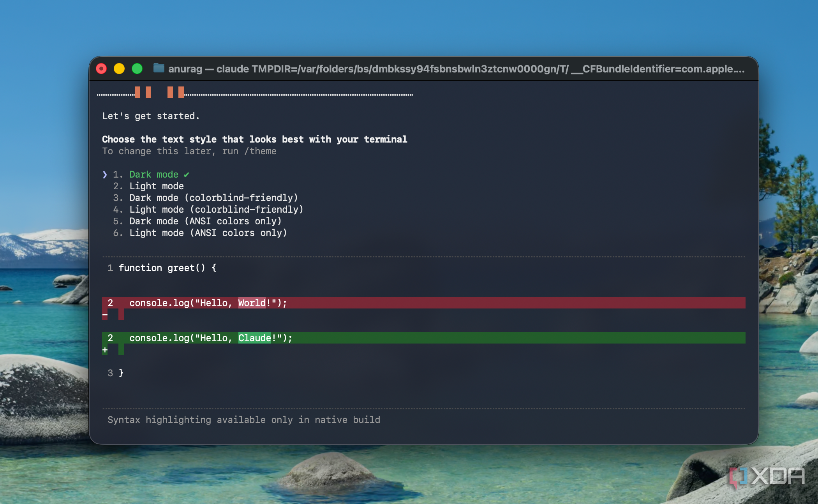
Task: Click the removed line with 'World!'
Action: (424, 303)
